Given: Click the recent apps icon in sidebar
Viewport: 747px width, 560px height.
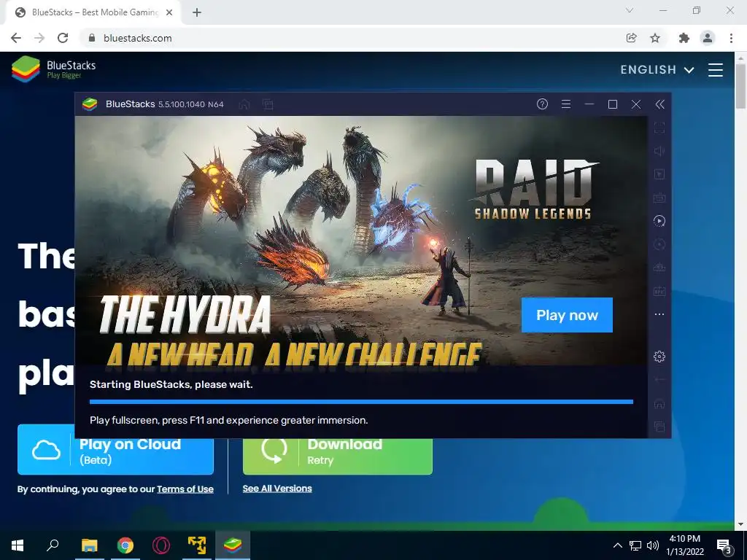Looking at the screenshot, I should (x=659, y=427).
